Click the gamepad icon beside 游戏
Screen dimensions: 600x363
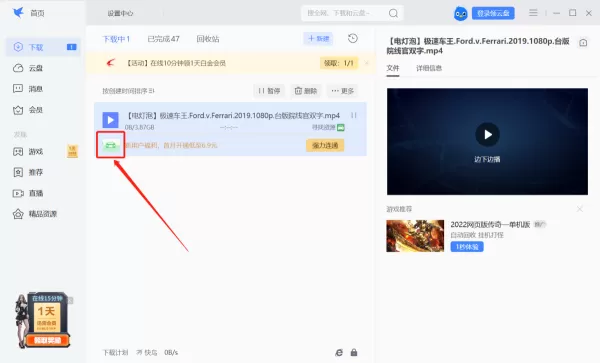click(x=18, y=151)
